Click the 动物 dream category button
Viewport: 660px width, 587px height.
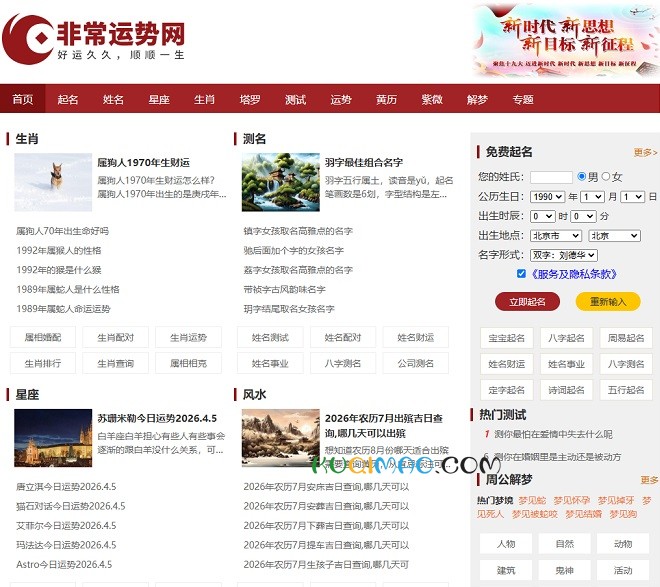[x=623, y=544]
